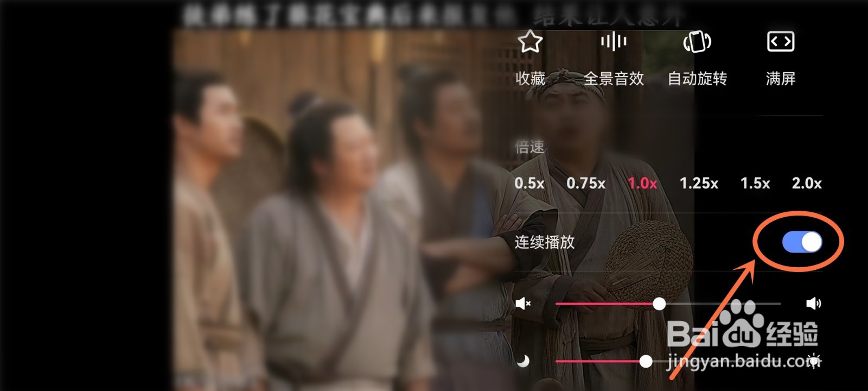This screenshot has width=868, height=391.
Task: Tap the muted speaker icon
Action: click(x=523, y=304)
